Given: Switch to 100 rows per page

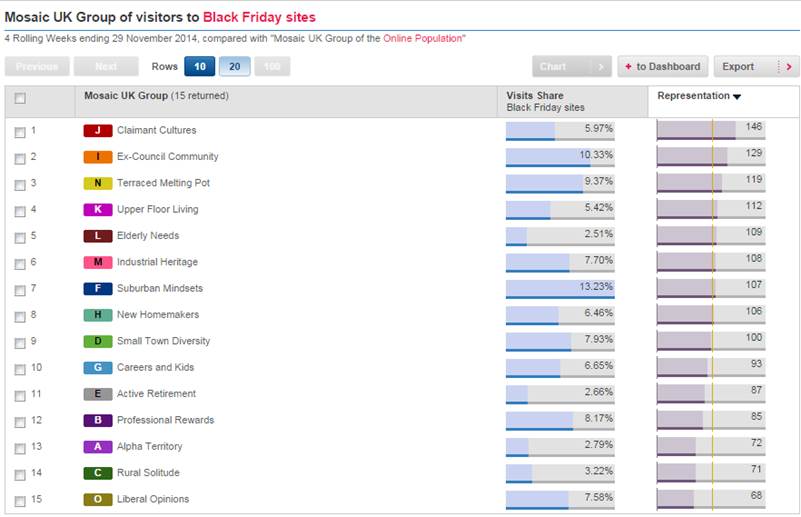Looking at the screenshot, I should tap(271, 67).
